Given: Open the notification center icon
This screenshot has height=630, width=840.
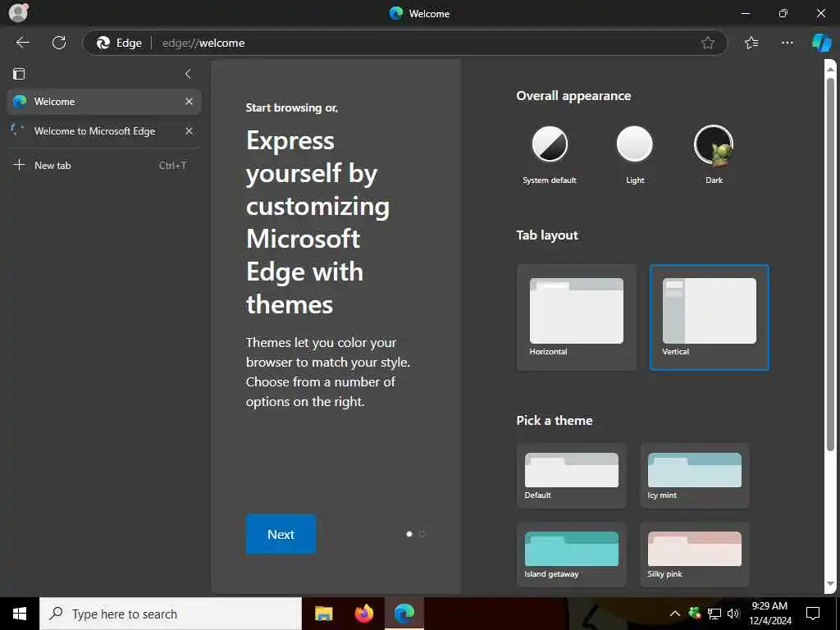Looking at the screenshot, I should (813, 614).
